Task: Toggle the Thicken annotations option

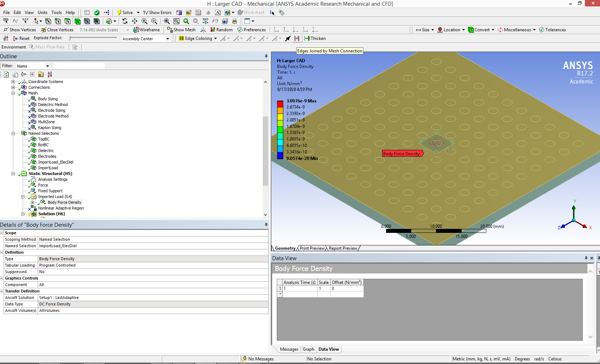Action: 315,38
